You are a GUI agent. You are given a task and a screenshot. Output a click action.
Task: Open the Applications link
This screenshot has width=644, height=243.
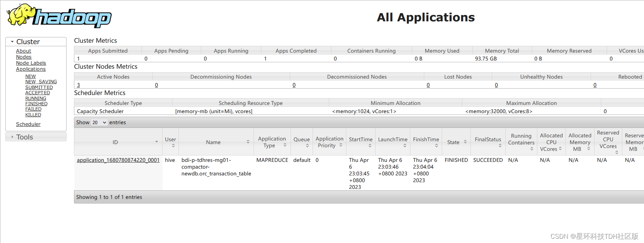pyautogui.click(x=31, y=69)
